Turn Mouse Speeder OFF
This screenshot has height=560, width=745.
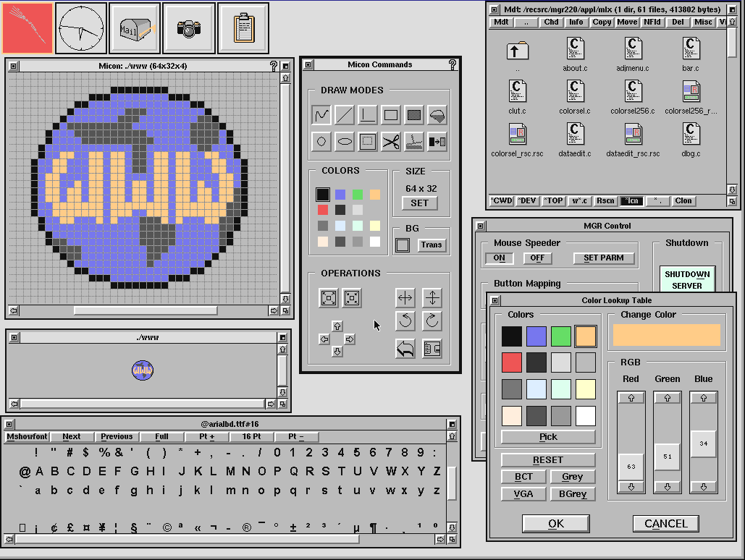[537, 258]
